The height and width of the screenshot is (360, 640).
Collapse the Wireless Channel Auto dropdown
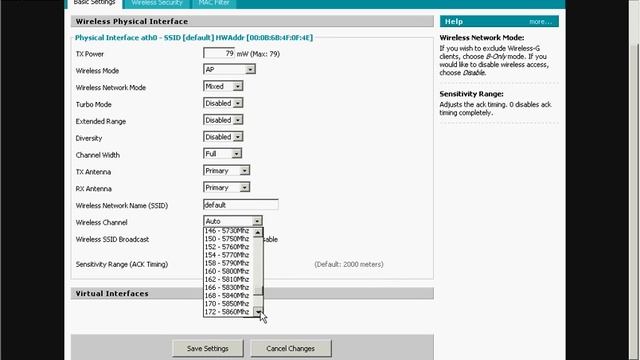(233, 221)
